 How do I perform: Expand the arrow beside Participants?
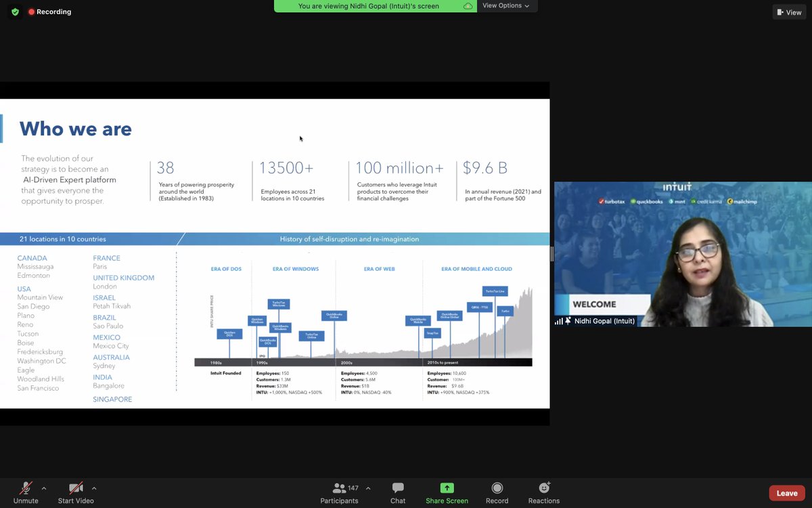click(368, 488)
